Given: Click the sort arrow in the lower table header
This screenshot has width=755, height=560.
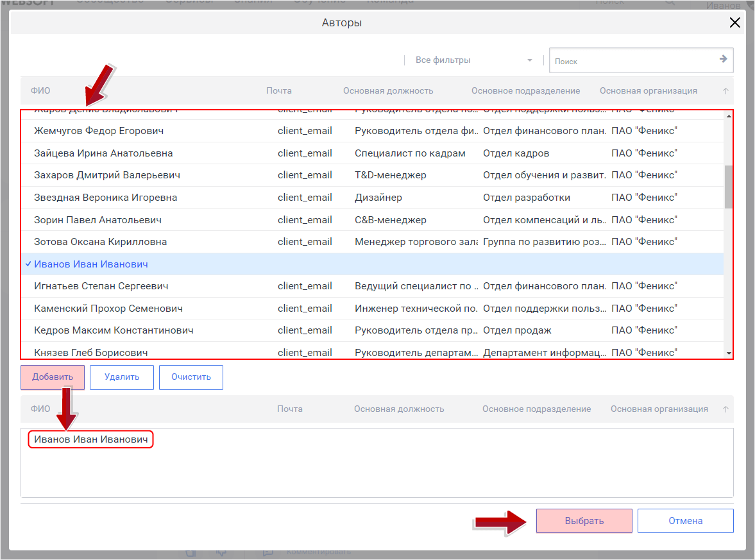Looking at the screenshot, I should (725, 409).
